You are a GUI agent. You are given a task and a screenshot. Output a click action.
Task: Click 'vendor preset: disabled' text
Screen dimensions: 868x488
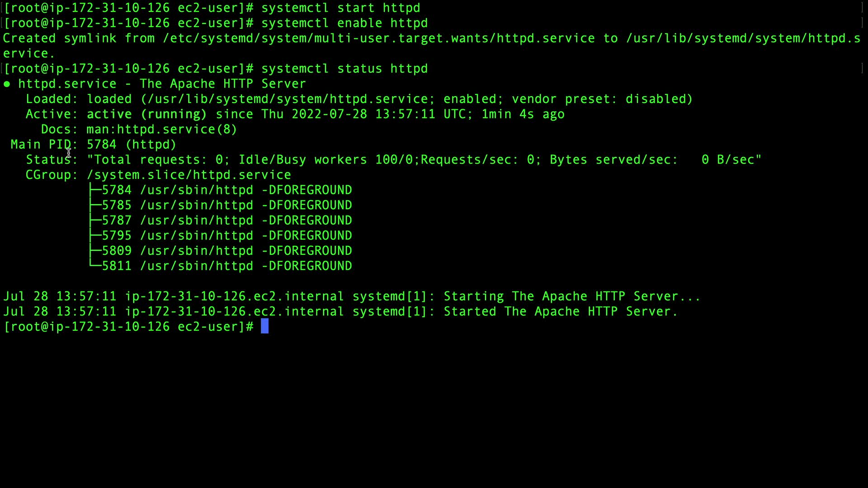pos(601,99)
